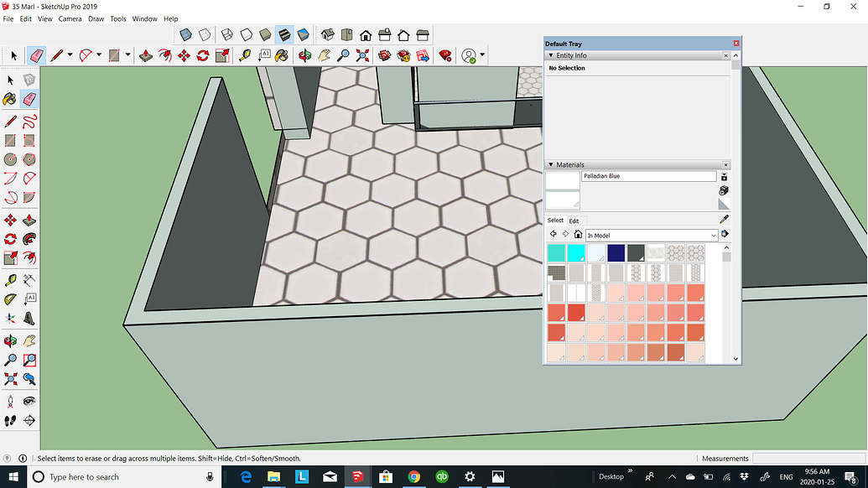Click the Sample Paint eyedropper in Materials
The image size is (868, 488).
[723, 218]
